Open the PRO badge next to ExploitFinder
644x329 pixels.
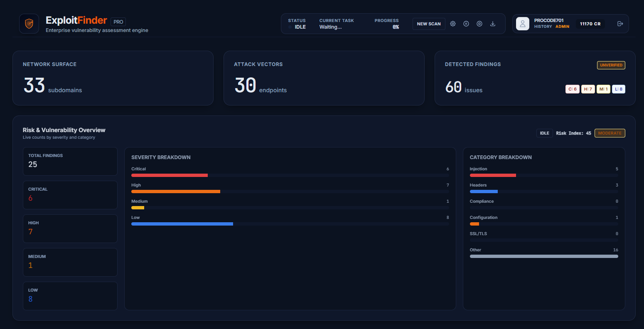click(x=118, y=22)
